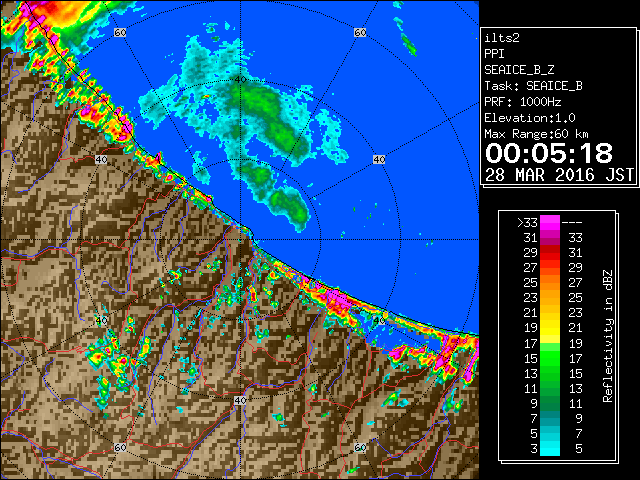Click the '40' range label on the green echo
The image size is (640, 480).
click(x=240, y=80)
